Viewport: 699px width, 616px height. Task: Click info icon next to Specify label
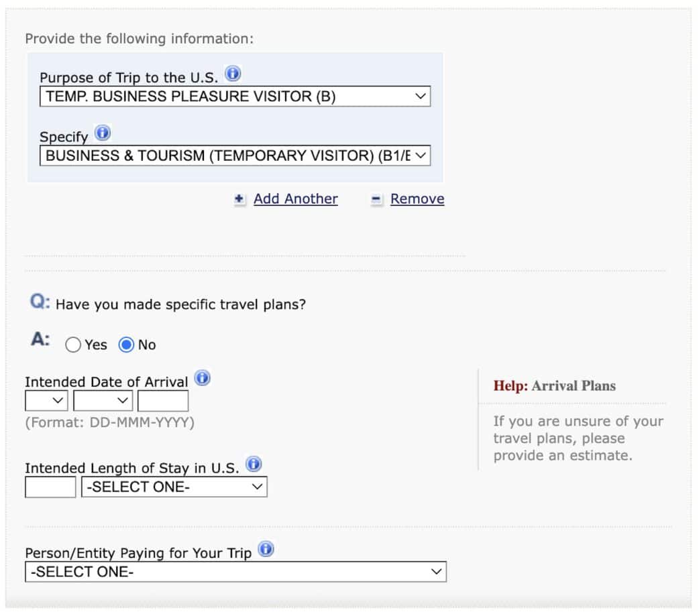102,133
